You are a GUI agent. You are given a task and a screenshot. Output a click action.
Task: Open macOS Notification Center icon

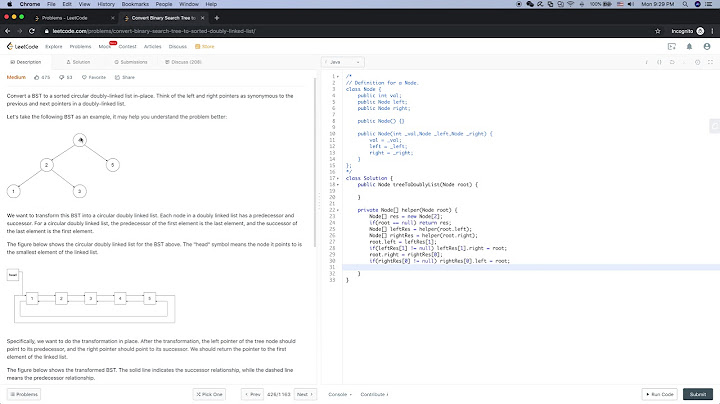coord(709,4)
